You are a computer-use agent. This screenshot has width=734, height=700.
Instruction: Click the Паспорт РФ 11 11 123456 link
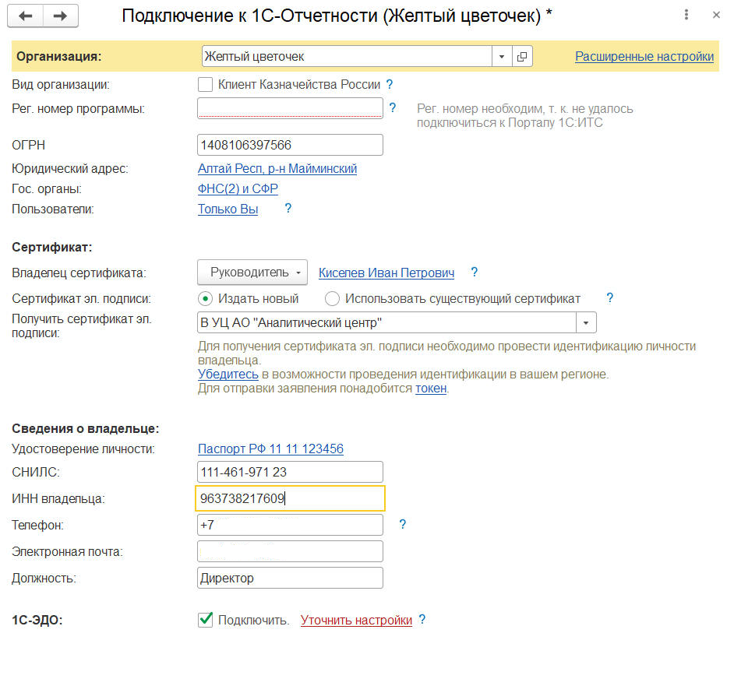coord(270,448)
